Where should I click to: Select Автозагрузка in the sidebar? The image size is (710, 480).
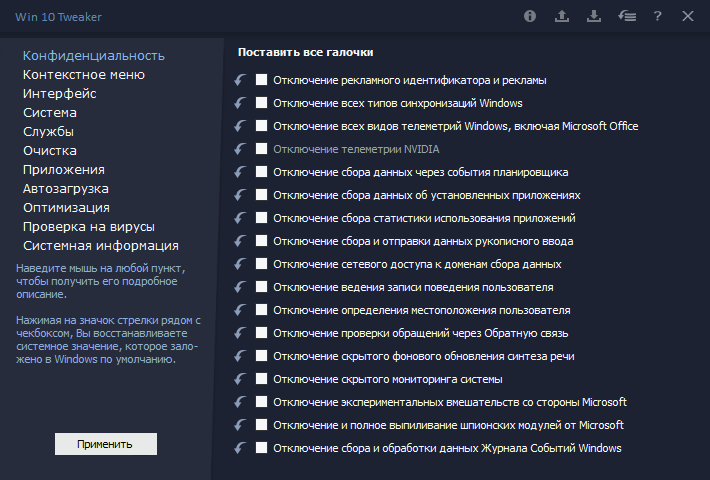(66, 188)
